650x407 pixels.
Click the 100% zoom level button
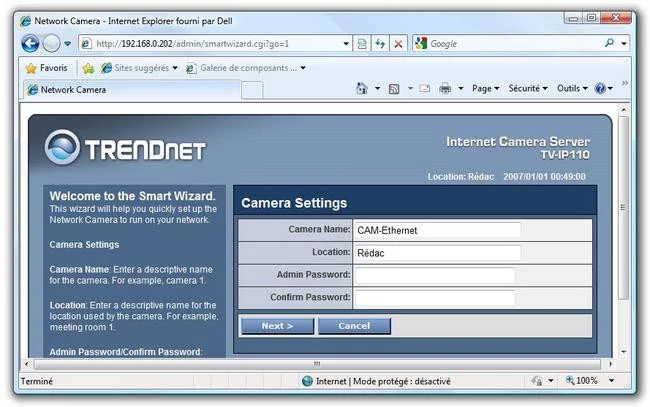pyautogui.click(x=582, y=380)
